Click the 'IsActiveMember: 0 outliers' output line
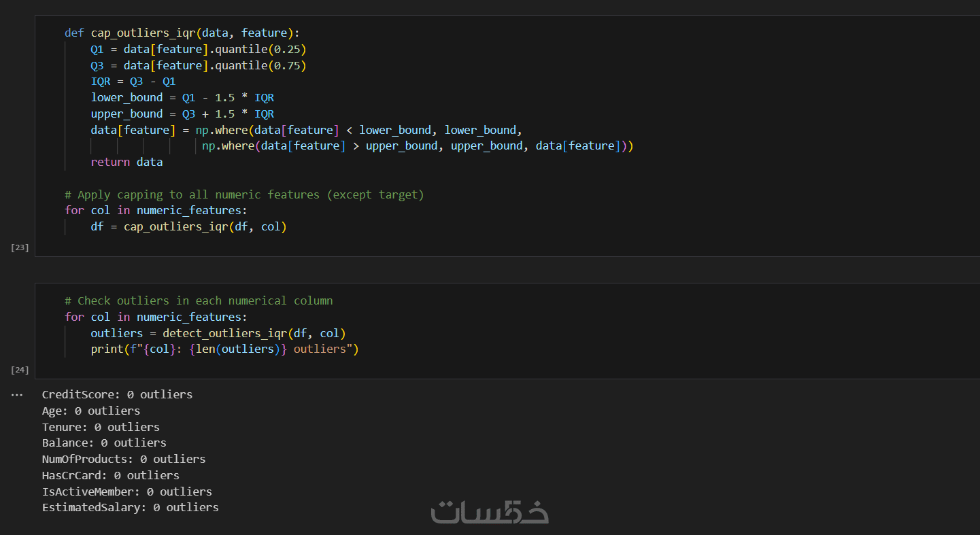980x535 pixels. [126, 491]
